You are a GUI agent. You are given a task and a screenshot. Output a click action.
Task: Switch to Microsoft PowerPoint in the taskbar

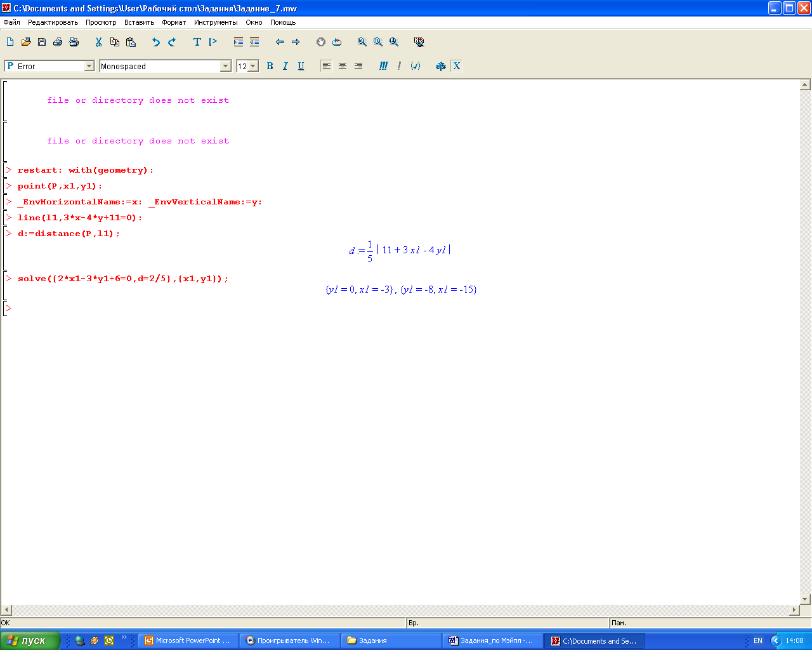pyautogui.click(x=188, y=640)
